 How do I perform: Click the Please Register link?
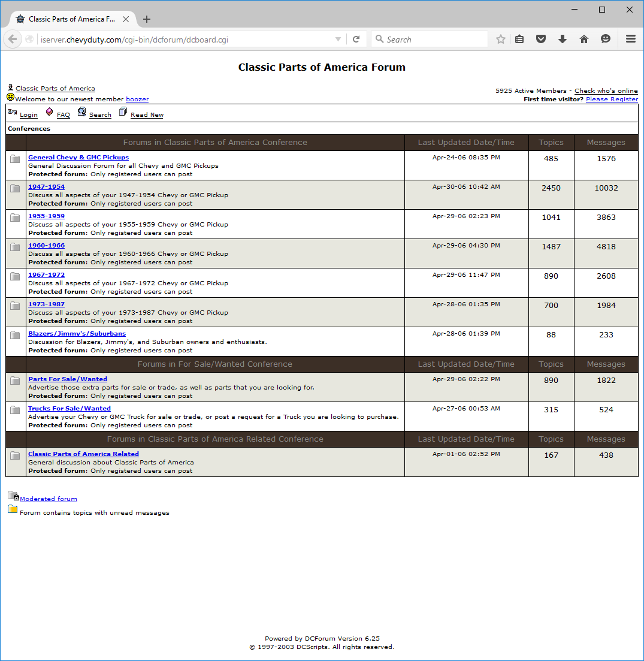pyautogui.click(x=612, y=99)
